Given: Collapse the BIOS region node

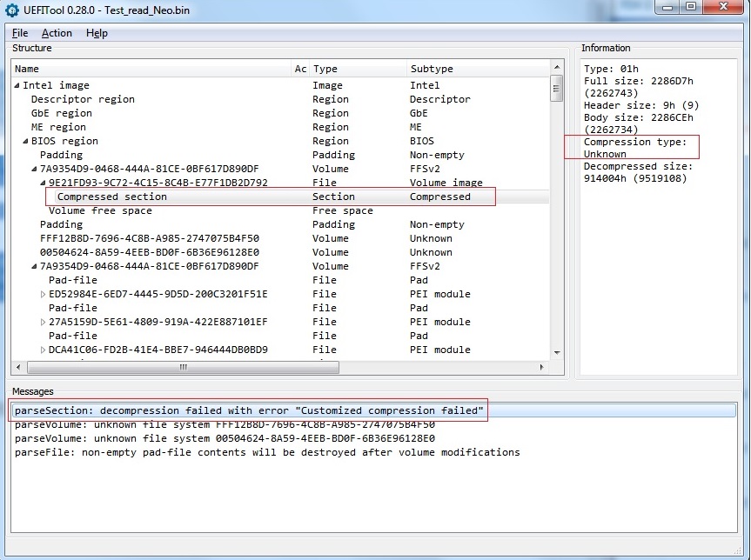Looking at the screenshot, I should (x=26, y=141).
